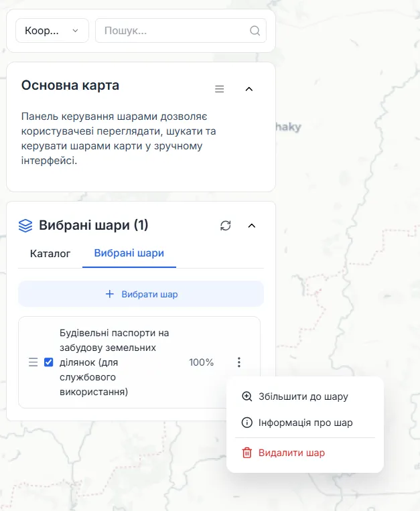Open the Основна карта hamburger menu
Image resolution: width=420 pixels, height=511 pixels.
coord(219,89)
